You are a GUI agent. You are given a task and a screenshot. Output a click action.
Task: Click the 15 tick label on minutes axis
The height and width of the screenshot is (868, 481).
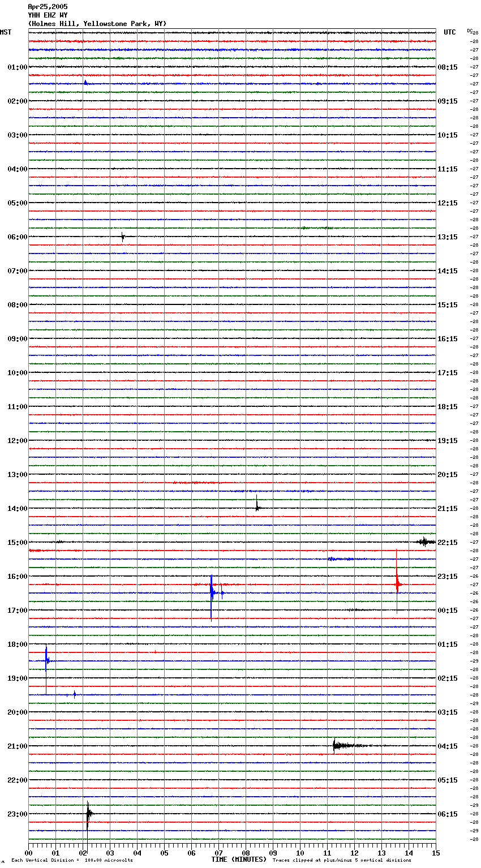pos(436,853)
